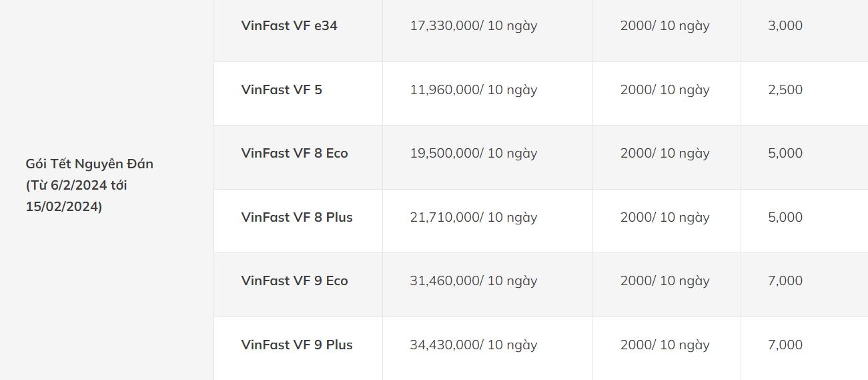
Task: Select 2000/ 10 ngày in VF 9 Eco row
Action: click(x=665, y=280)
